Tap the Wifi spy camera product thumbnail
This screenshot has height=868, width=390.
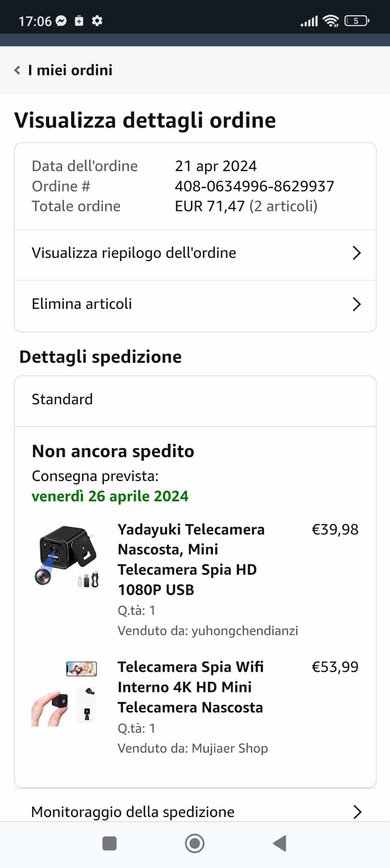pyautogui.click(x=64, y=693)
